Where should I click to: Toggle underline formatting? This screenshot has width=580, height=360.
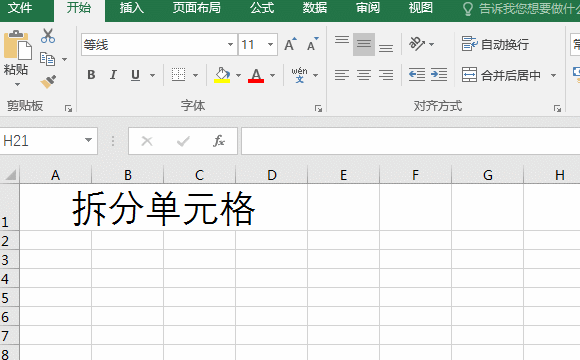pyautogui.click(x=135, y=75)
